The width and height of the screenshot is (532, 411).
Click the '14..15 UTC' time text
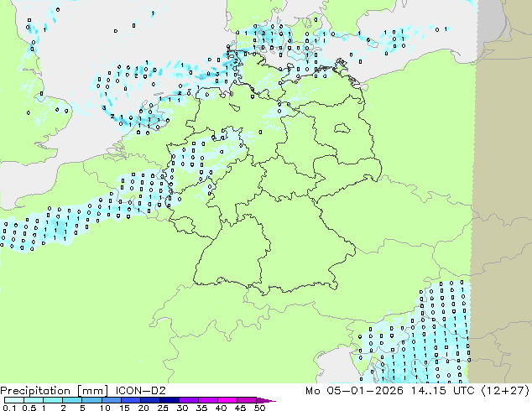click(442, 391)
